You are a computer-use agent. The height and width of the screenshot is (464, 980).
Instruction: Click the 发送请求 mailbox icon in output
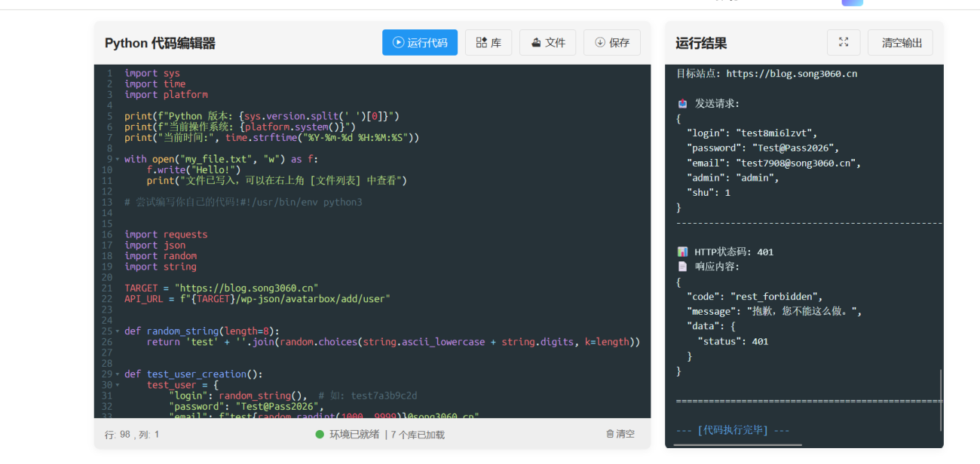point(682,103)
